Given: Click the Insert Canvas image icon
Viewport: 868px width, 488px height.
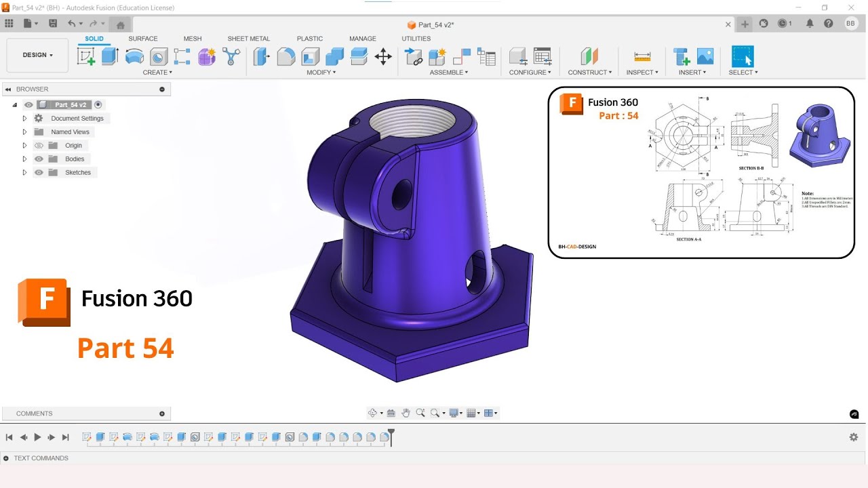Looking at the screenshot, I should (x=705, y=57).
